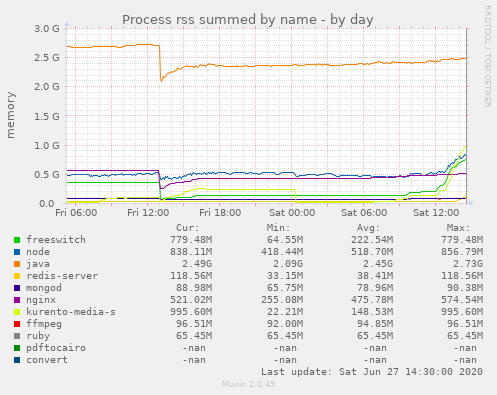Click the freeswitch green legend swatch
497x395 pixels.
pyautogui.click(x=17, y=240)
